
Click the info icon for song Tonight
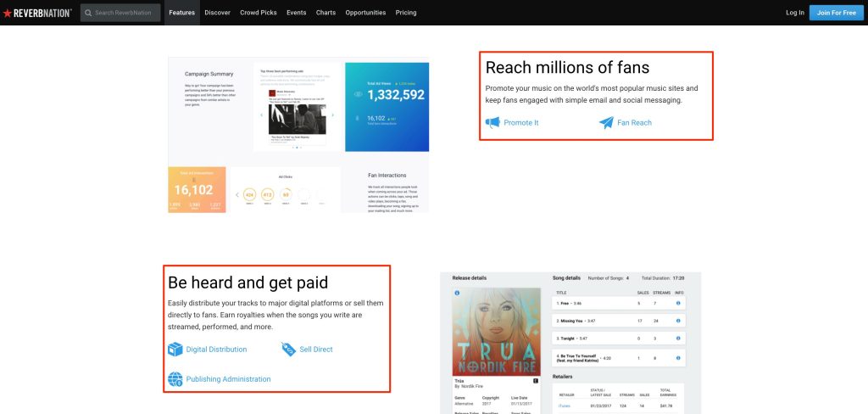pyautogui.click(x=678, y=338)
